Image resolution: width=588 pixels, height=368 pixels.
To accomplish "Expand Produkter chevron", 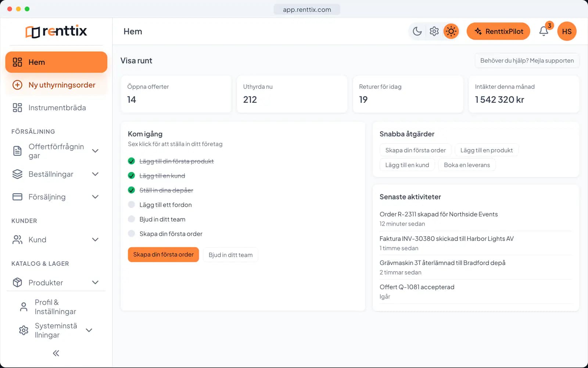I will pos(95,282).
